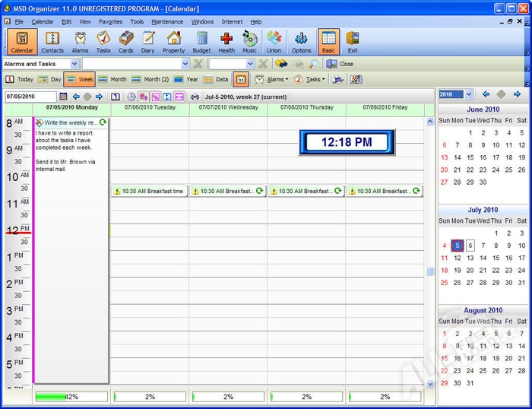
Task: Toggle the Month view button
Action: pyautogui.click(x=112, y=79)
